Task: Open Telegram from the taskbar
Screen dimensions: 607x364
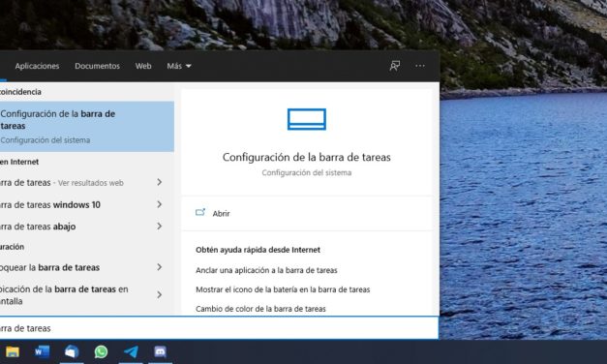Action: point(131,352)
